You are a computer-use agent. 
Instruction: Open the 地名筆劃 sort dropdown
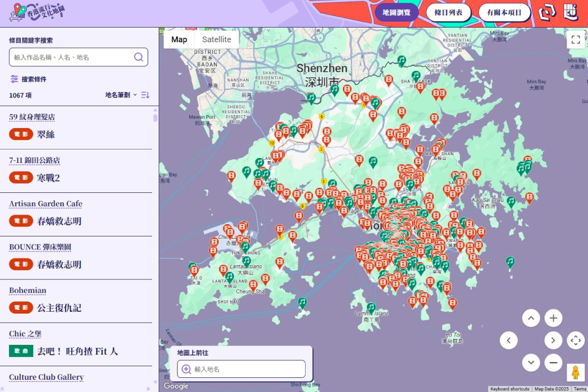coord(121,95)
